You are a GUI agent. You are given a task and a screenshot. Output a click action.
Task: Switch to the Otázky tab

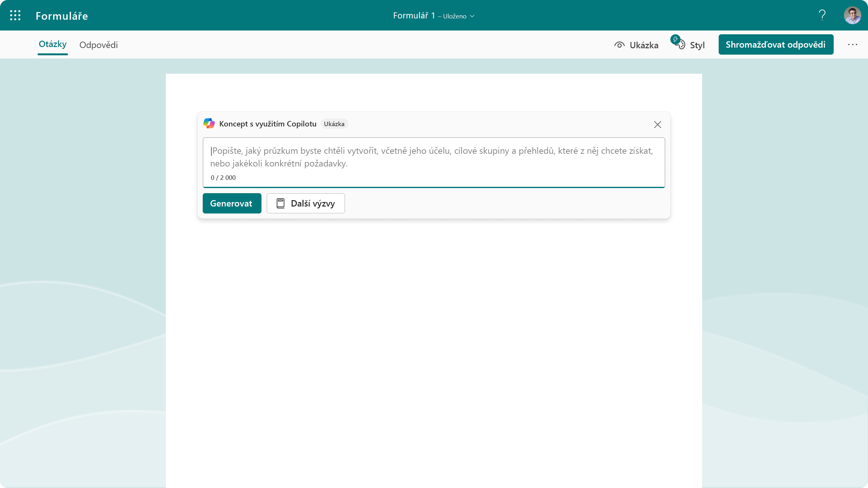[52, 44]
